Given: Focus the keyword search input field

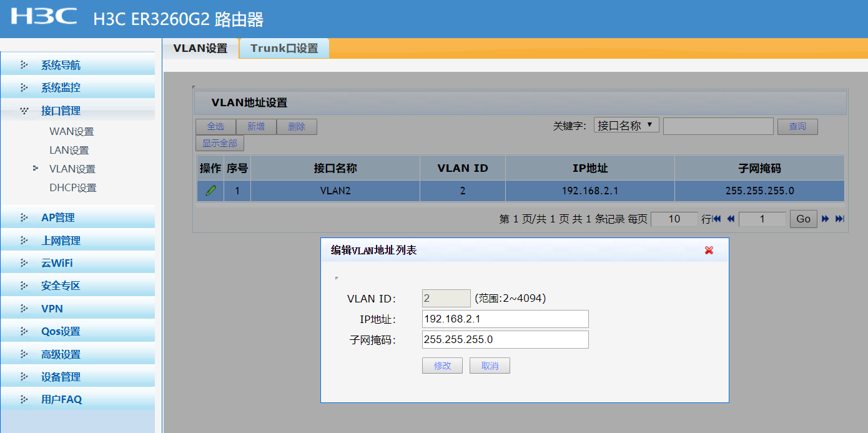Looking at the screenshot, I should [718, 126].
